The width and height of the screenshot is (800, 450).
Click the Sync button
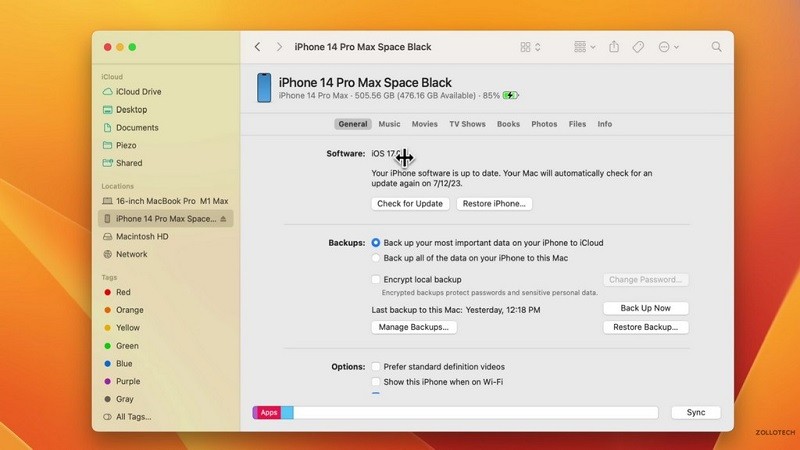[x=695, y=412]
